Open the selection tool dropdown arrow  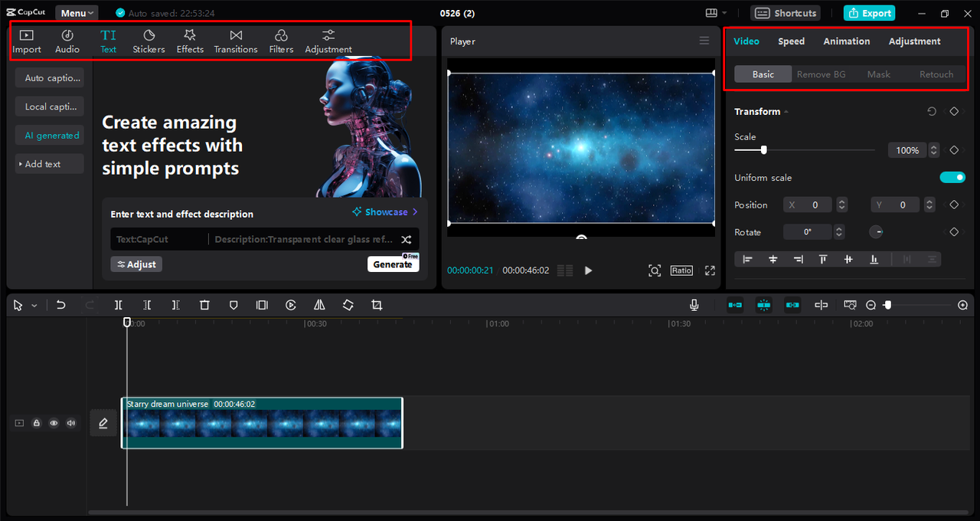click(x=34, y=306)
